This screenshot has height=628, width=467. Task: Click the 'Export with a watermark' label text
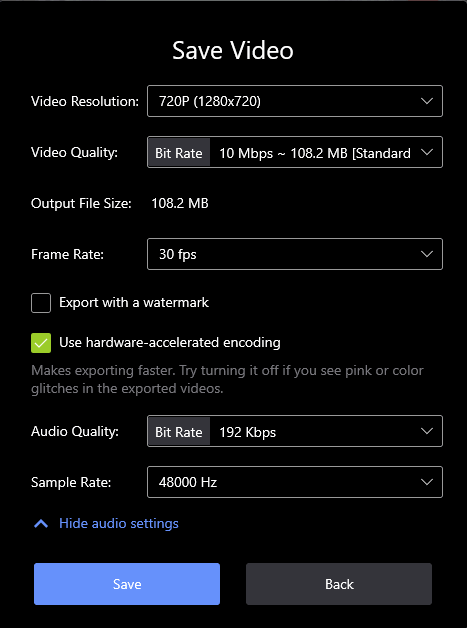[134, 302]
